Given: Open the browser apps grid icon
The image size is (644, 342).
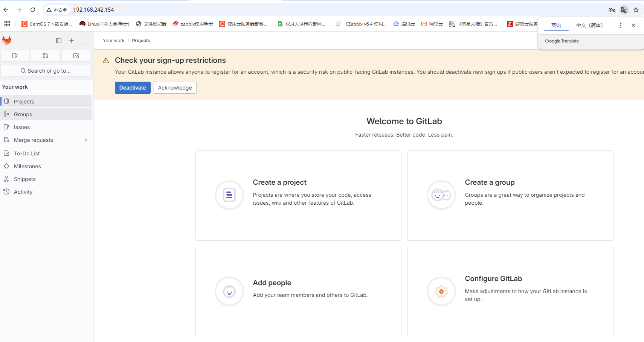Looking at the screenshot, I should tap(7, 24).
